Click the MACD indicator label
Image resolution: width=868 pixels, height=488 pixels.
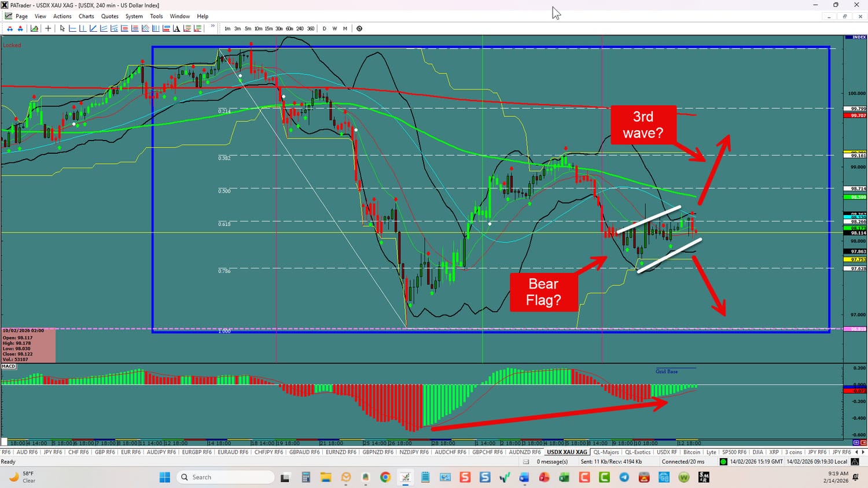click(9, 366)
